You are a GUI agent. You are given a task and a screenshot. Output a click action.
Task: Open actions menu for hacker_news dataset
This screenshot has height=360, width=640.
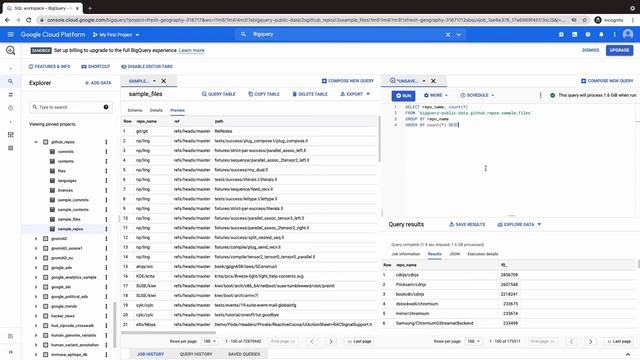click(x=106, y=316)
